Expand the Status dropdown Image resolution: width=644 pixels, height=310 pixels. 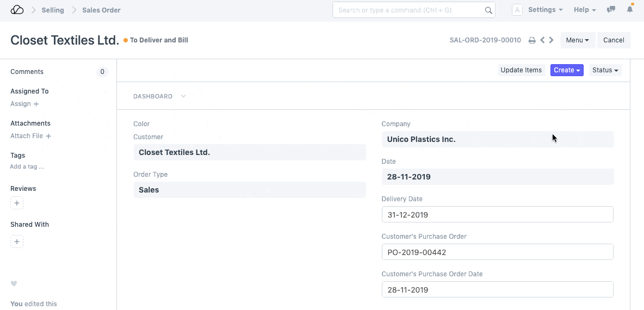click(x=605, y=70)
